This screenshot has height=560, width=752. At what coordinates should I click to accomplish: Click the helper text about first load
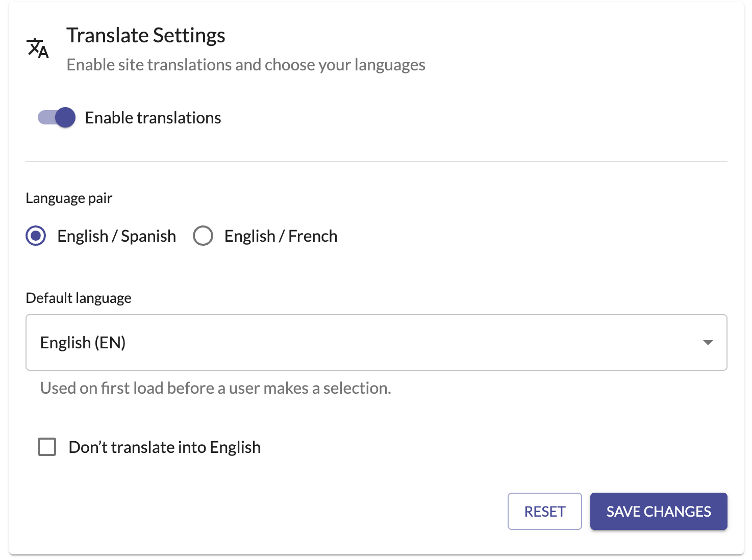[x=215, y=388]
